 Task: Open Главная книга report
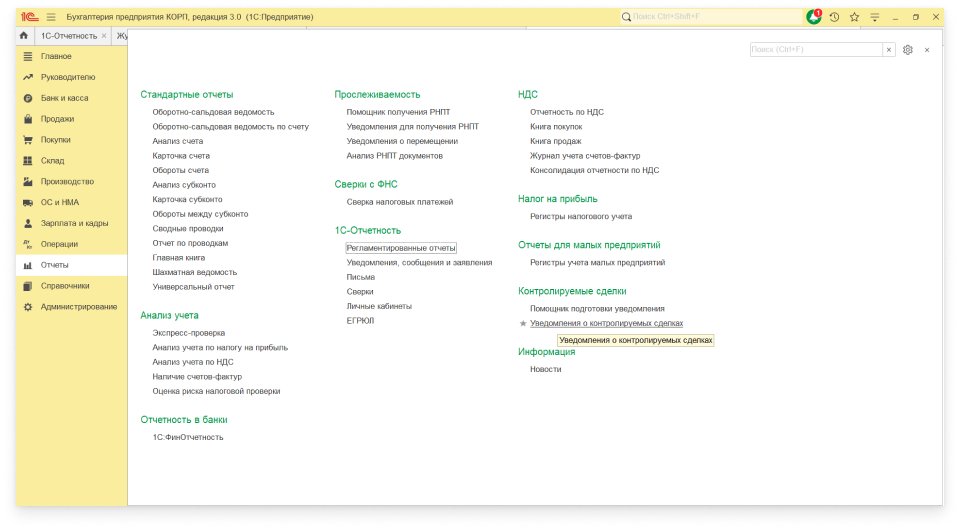(179, 258)
